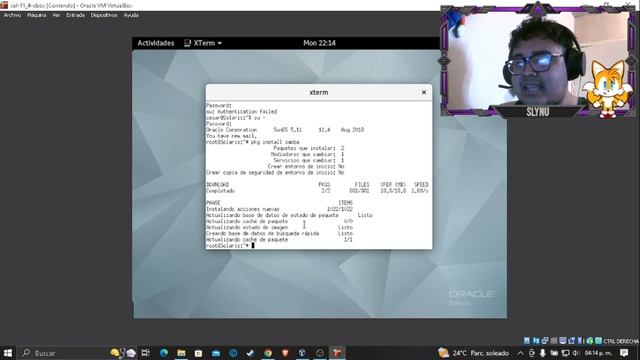The height and width of the screenshot is (360, 640).
Task: Click the active red VirtualBox VM taskbar icon
Action: 337,353
